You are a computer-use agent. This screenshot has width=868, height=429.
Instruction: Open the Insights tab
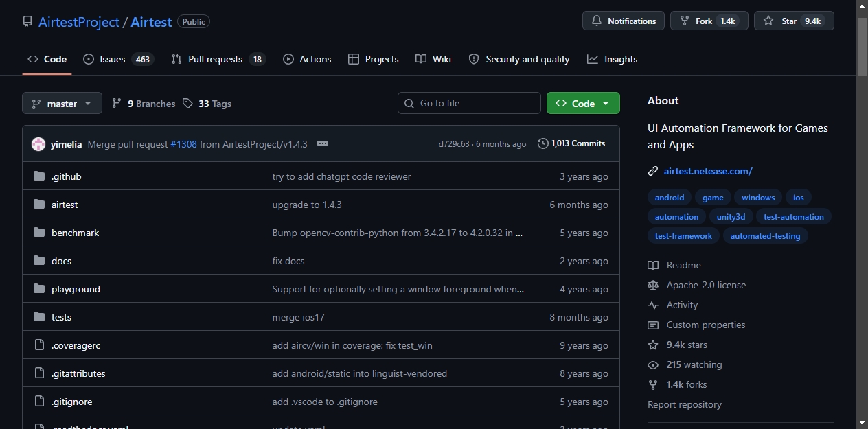(613, 59)
